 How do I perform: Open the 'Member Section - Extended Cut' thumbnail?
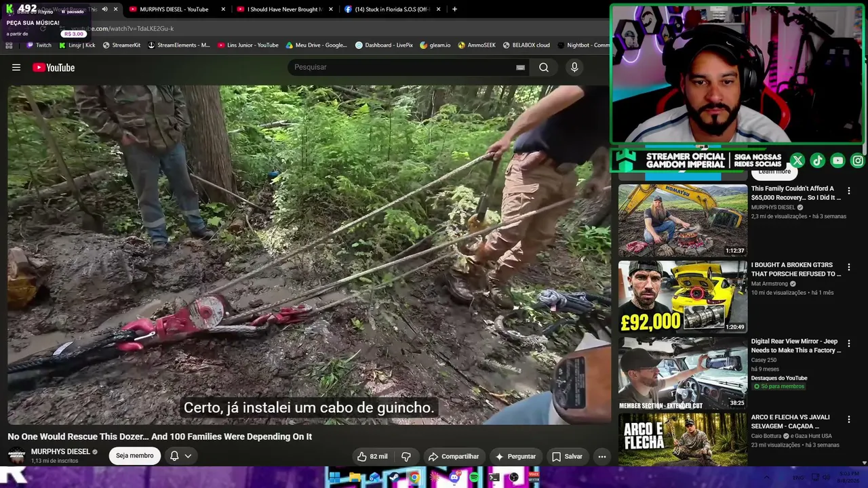click(x=683, y=373)
